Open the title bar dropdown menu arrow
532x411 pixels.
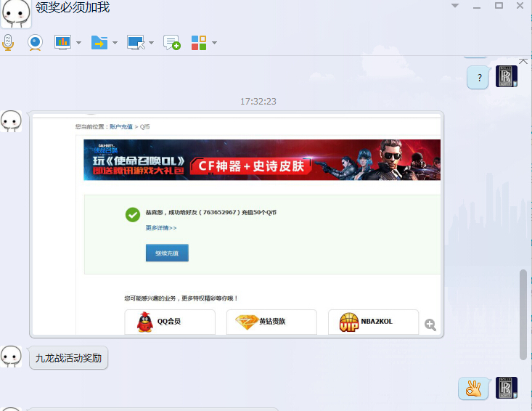[455, 5]
